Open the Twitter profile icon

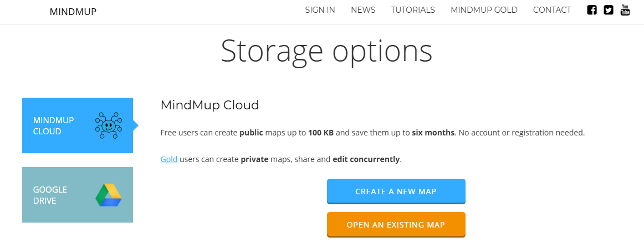point(609,10)
